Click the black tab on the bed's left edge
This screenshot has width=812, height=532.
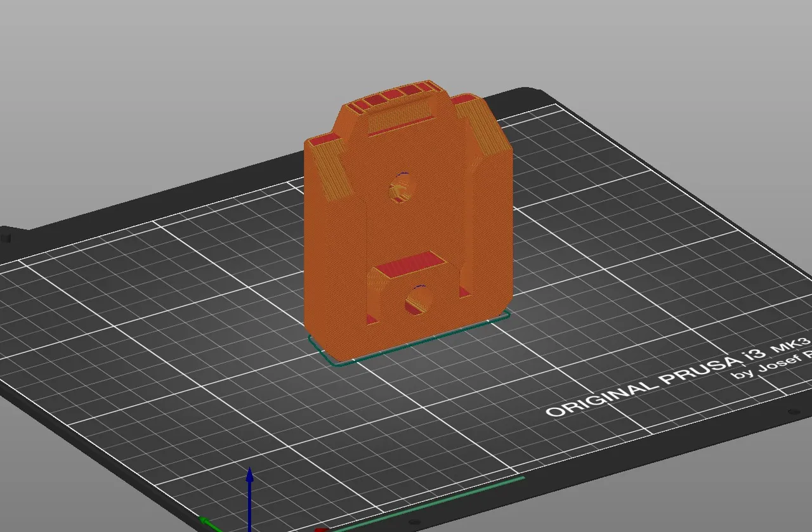pos(6,238)
